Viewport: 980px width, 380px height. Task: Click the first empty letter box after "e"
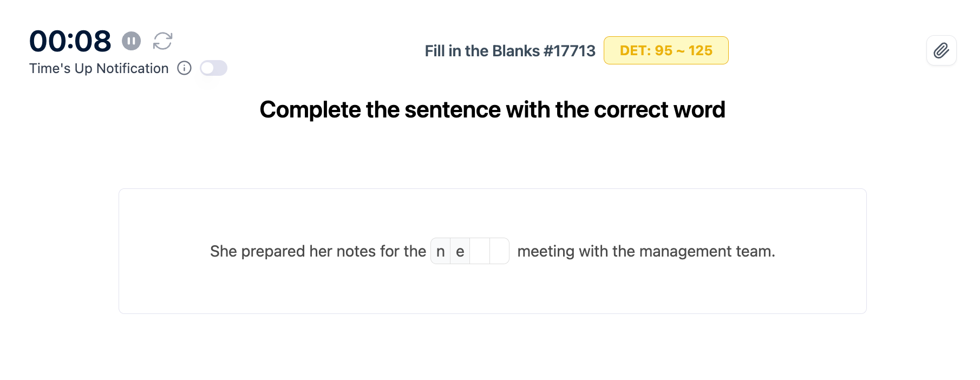(480, 251)
